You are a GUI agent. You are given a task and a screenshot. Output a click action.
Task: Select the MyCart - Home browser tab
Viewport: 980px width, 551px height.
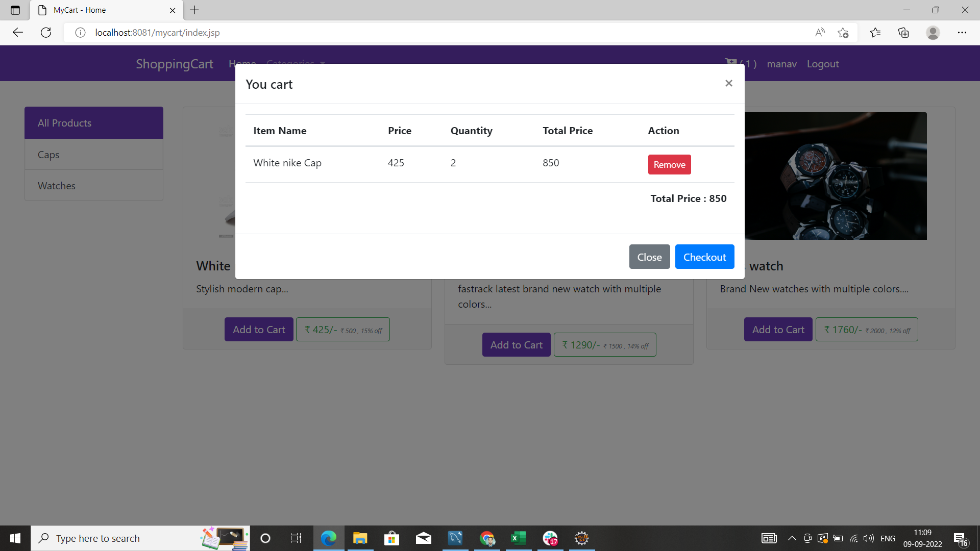tap(102, 10)
